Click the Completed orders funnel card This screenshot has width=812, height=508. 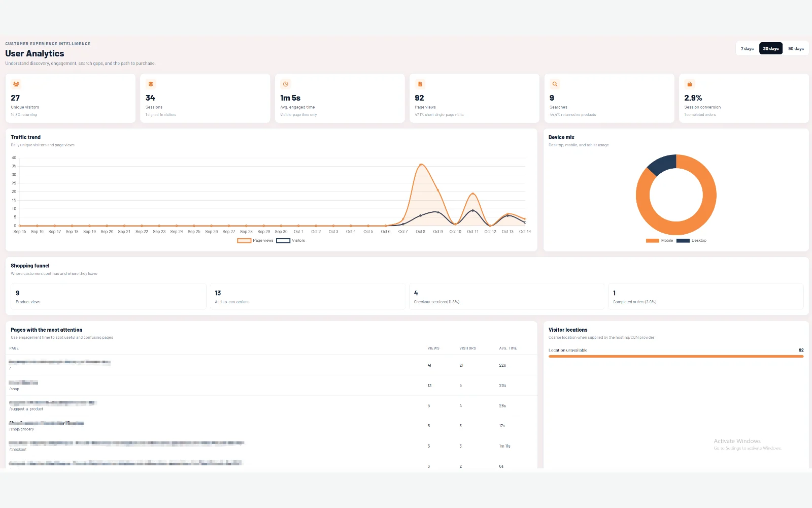coord(706,297)
